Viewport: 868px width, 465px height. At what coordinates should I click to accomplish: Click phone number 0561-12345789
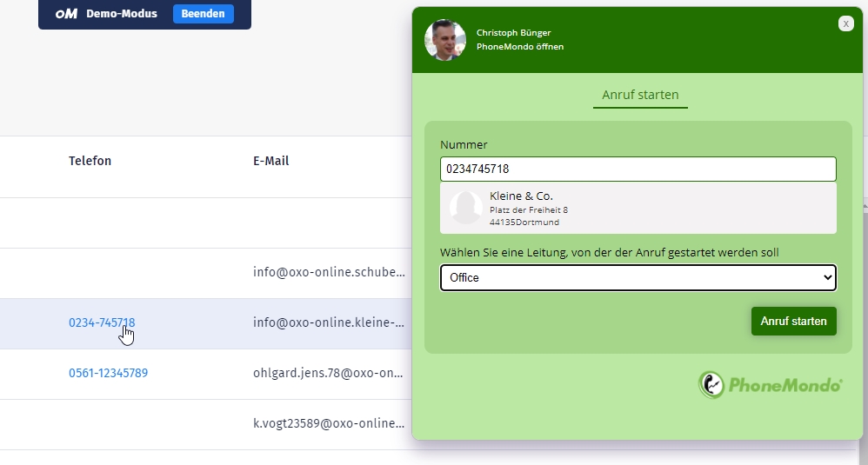tap(108, 373)
